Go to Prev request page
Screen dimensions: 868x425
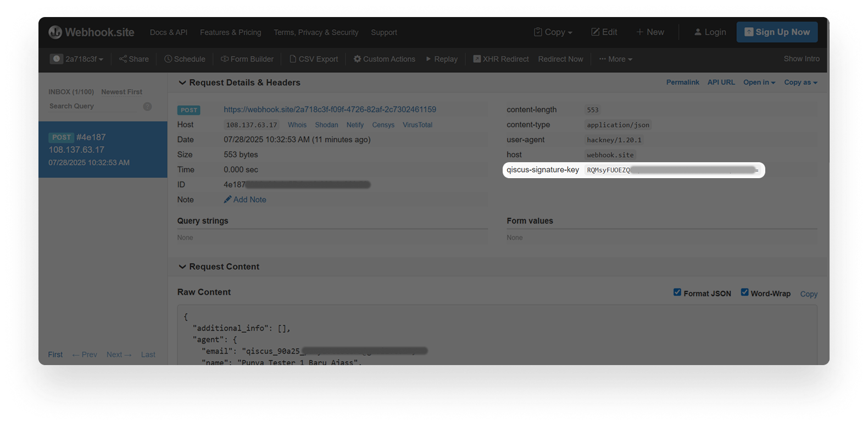tap(85, 355)
